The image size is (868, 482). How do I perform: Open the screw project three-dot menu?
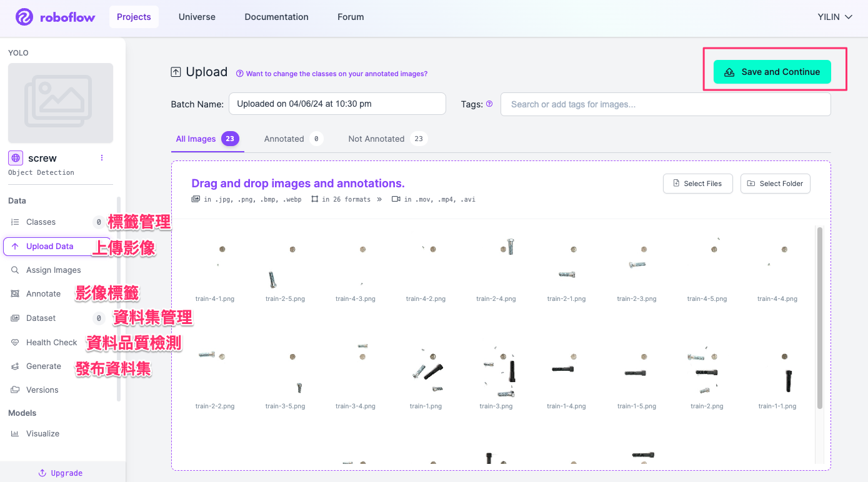click(x=102, y=158)
